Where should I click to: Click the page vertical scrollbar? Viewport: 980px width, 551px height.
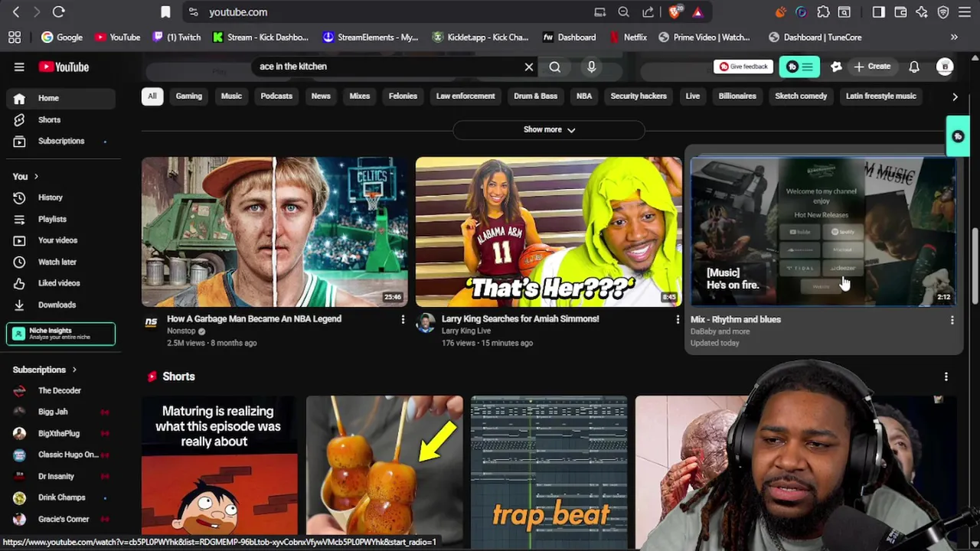(x=975, y=268)
